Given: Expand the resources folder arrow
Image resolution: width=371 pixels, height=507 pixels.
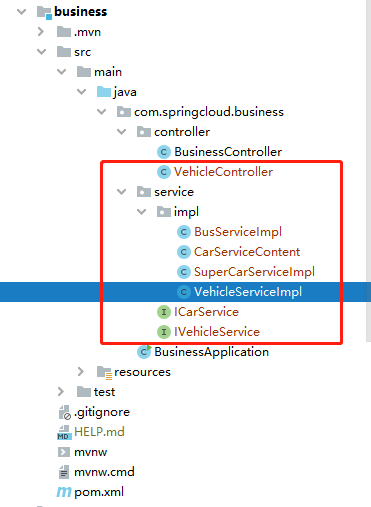Looking at the screenshot, I should [81, 372].
